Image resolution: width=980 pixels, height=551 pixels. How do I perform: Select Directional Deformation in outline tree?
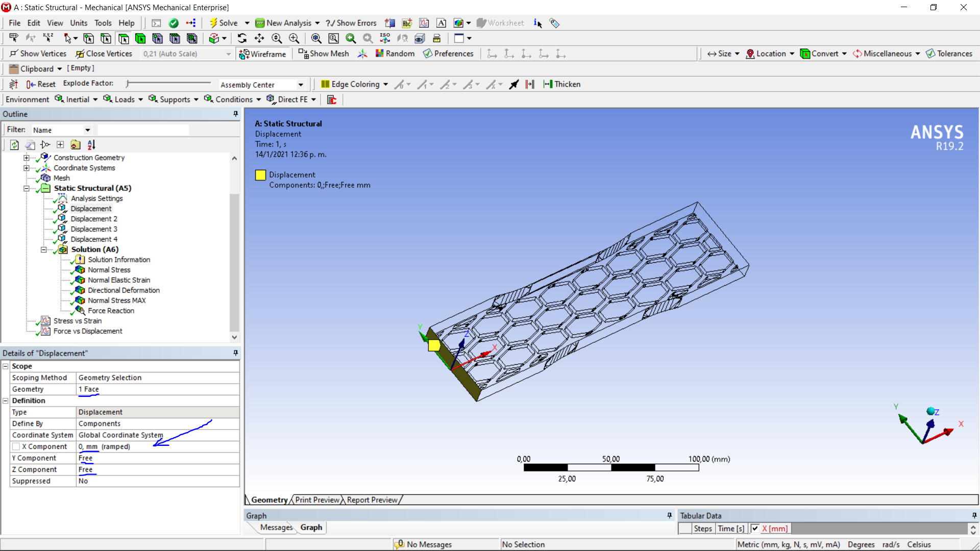tap(124, 290)
